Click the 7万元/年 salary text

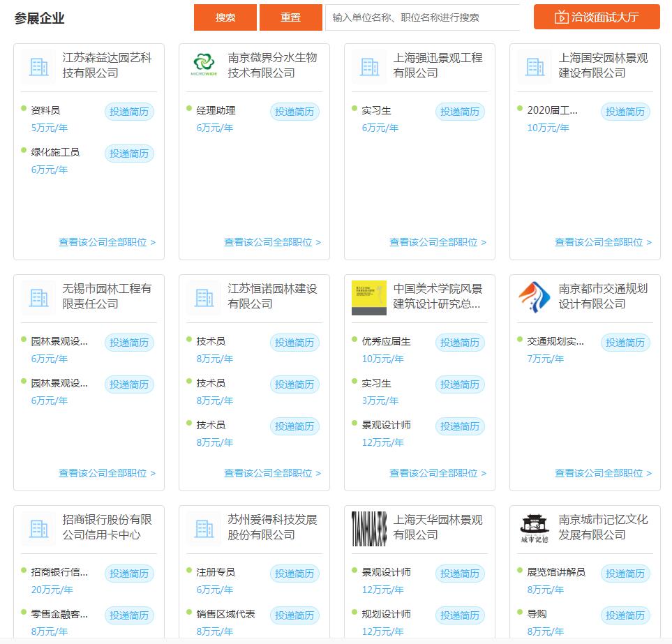tap(546, 359)
